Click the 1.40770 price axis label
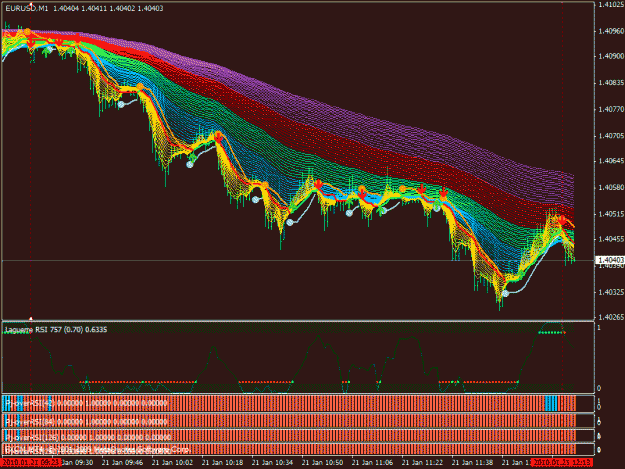Screen dimensions: 625x469 click(611, 109)
